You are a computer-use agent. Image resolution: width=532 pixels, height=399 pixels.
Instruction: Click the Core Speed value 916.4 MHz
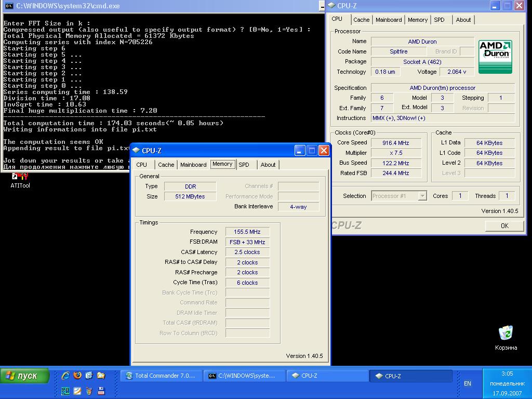click(x=395, y=143)
